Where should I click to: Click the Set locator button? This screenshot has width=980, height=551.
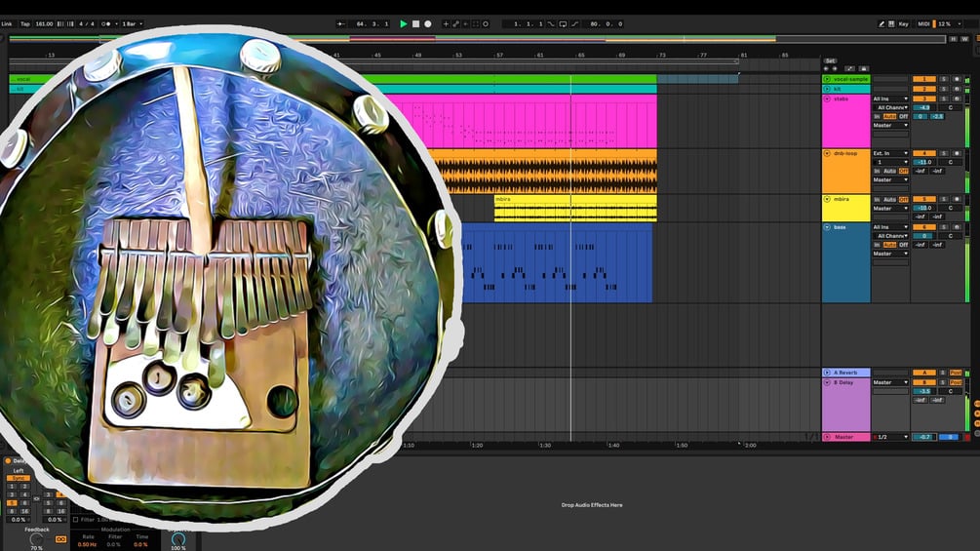[830, 60]
